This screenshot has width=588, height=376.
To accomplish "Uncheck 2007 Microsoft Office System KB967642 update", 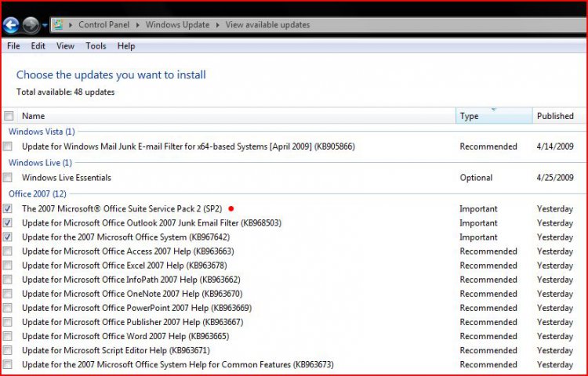I will coord(8,237).
